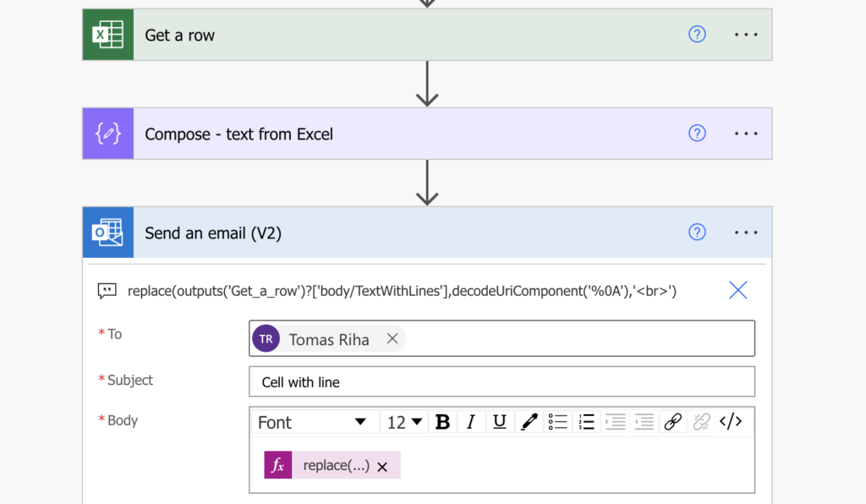Toggle bold formatting
Image resolution: width=866 pixels, height=504 pixels.
pos(442,422)
